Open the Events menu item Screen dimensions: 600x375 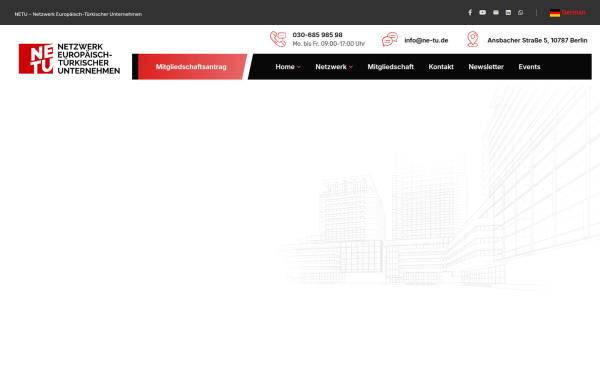[529, 67]
